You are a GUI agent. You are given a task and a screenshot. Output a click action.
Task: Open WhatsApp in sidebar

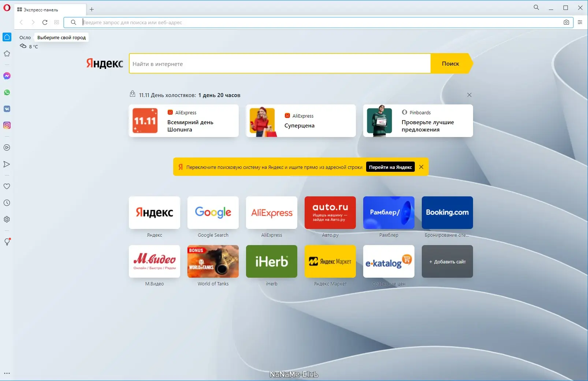click(7, 92)
